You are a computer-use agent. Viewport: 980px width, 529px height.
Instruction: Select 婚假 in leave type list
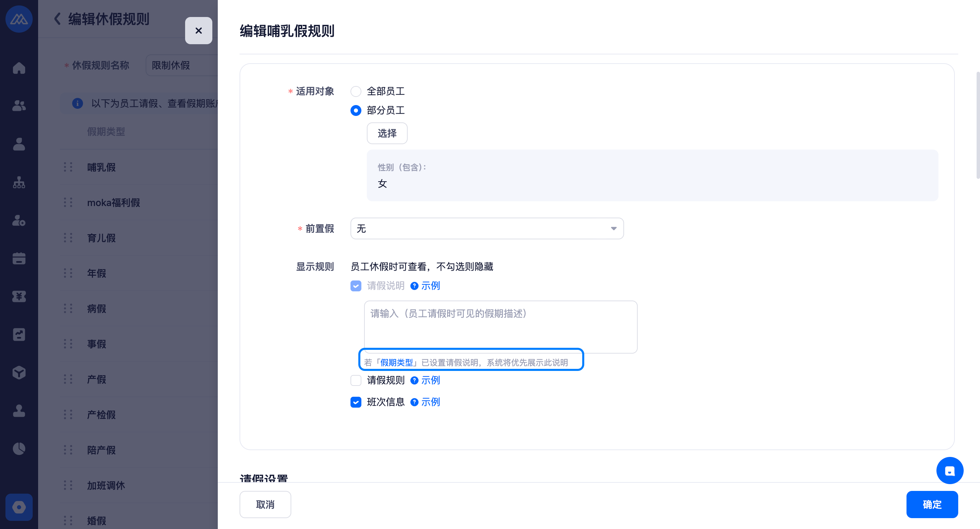click(x=97, y=521)
